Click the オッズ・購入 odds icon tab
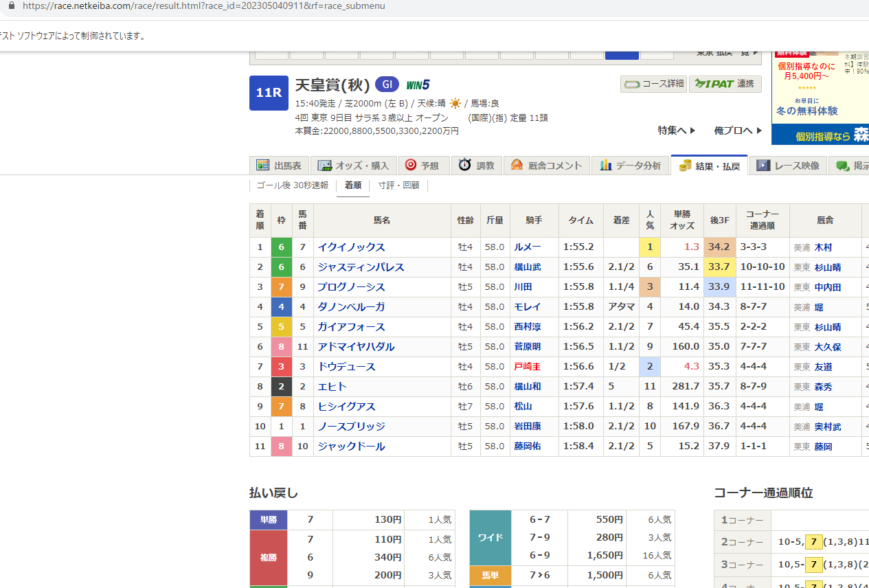The height and width of the screenshot is (588, 869). (x=354, y=166)
